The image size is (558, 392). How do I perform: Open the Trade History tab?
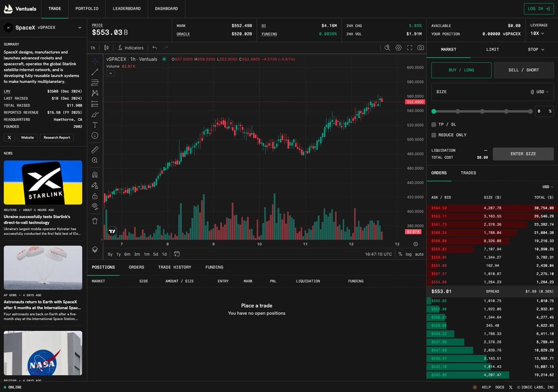tap(174, 267)
